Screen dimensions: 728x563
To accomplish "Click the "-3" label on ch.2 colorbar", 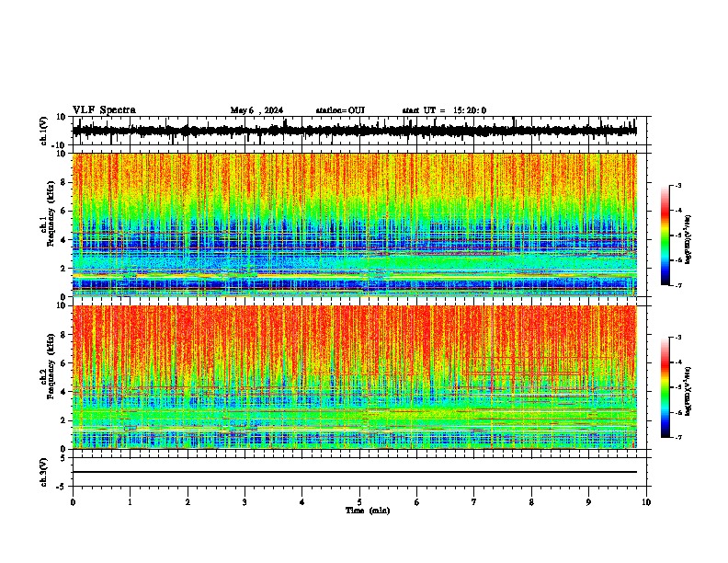I will [x=678, y=338].
